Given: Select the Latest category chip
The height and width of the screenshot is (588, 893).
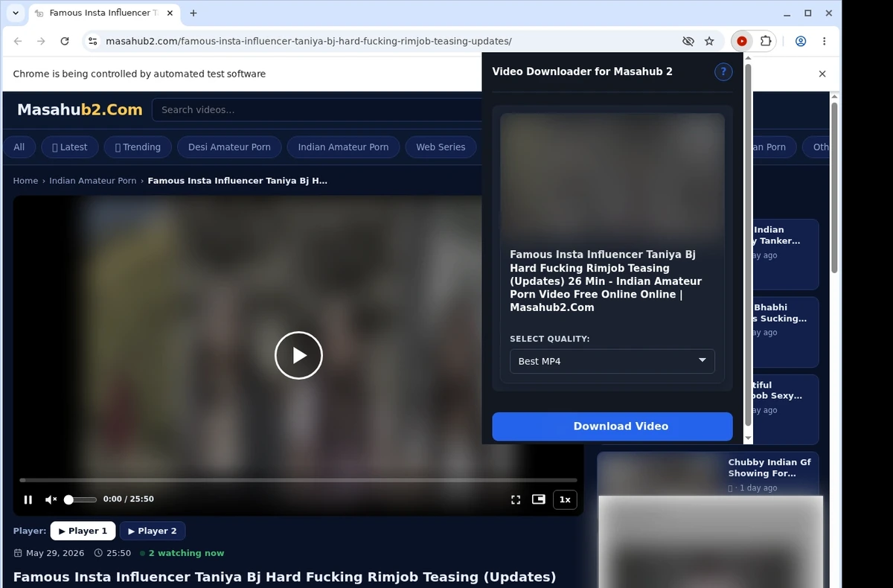Looking at the screenshot, I should (70, 147).
